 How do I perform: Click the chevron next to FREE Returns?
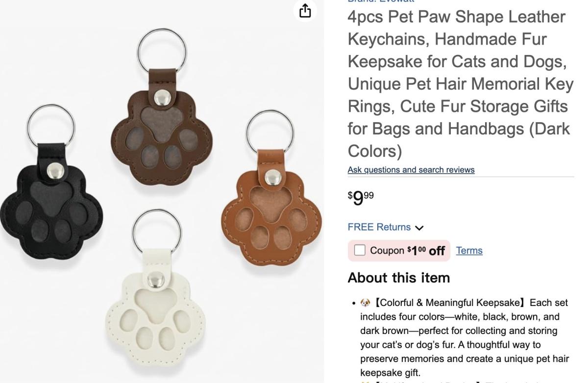[x=418, y=228]
